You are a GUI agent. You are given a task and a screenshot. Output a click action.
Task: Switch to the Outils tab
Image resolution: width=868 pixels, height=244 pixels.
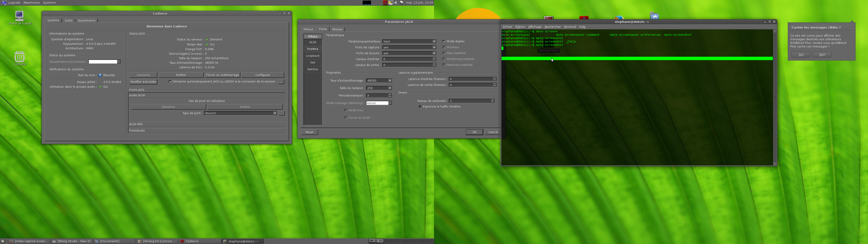click(68, 21)
